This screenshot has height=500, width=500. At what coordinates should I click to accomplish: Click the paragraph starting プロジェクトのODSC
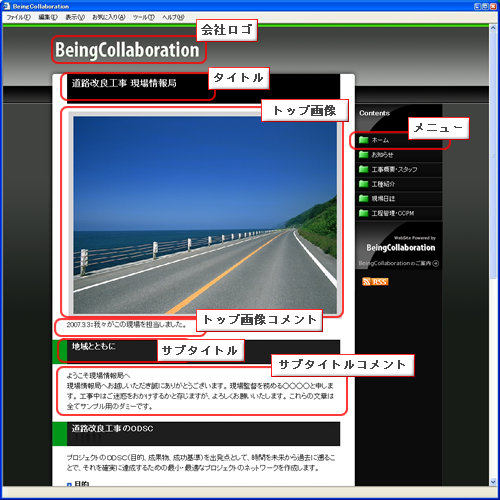pyautogui.click(x=201, y=463)
